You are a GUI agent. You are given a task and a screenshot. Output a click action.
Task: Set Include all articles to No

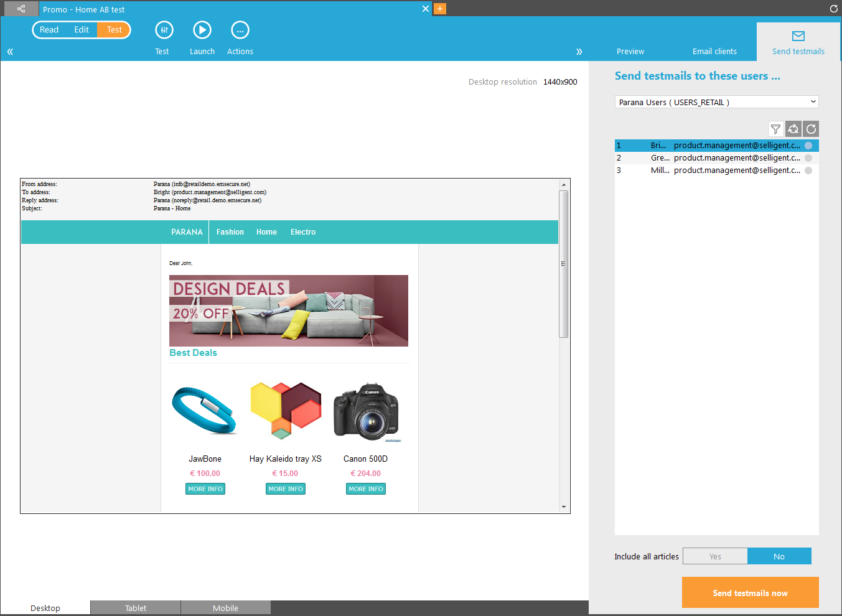779,556
